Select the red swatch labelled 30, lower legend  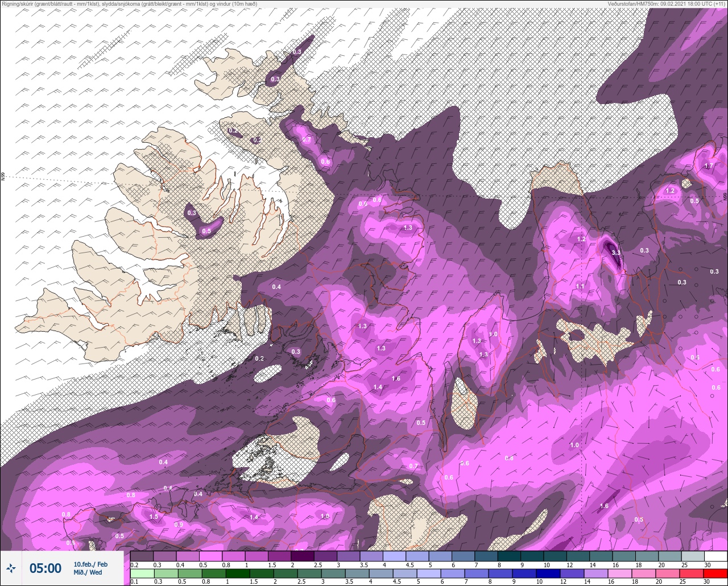pyautogui.click(x=715, y=573)
